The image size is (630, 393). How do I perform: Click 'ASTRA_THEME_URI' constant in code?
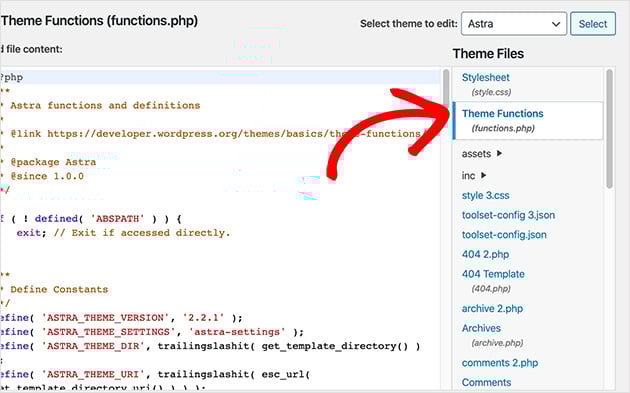click(x=93, y=375)
